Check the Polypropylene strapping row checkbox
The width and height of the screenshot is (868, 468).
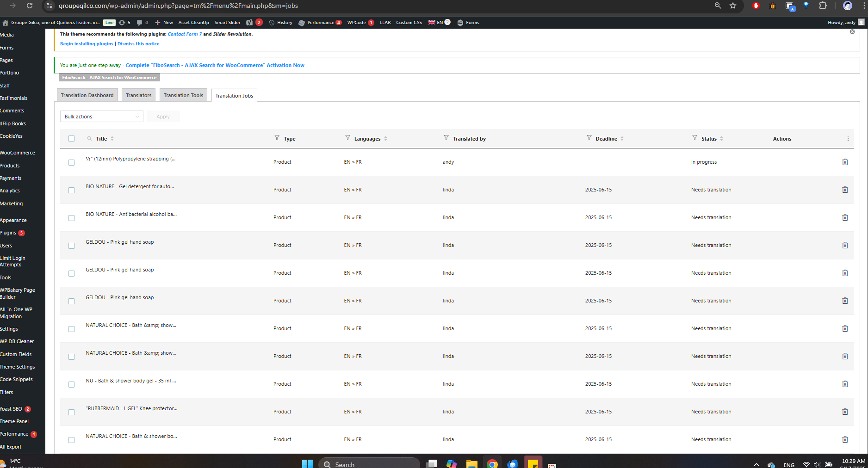[x=71, y=162]
